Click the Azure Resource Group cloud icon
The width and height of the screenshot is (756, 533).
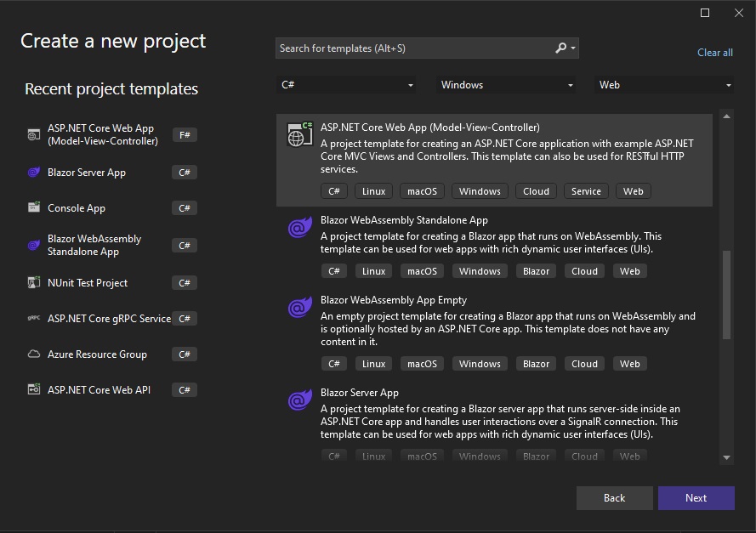click(x=34, y=354)
